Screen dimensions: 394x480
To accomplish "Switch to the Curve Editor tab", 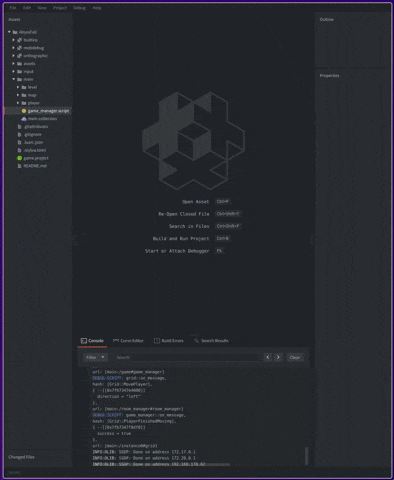I will pyautogui.click(x=128, y=341).
